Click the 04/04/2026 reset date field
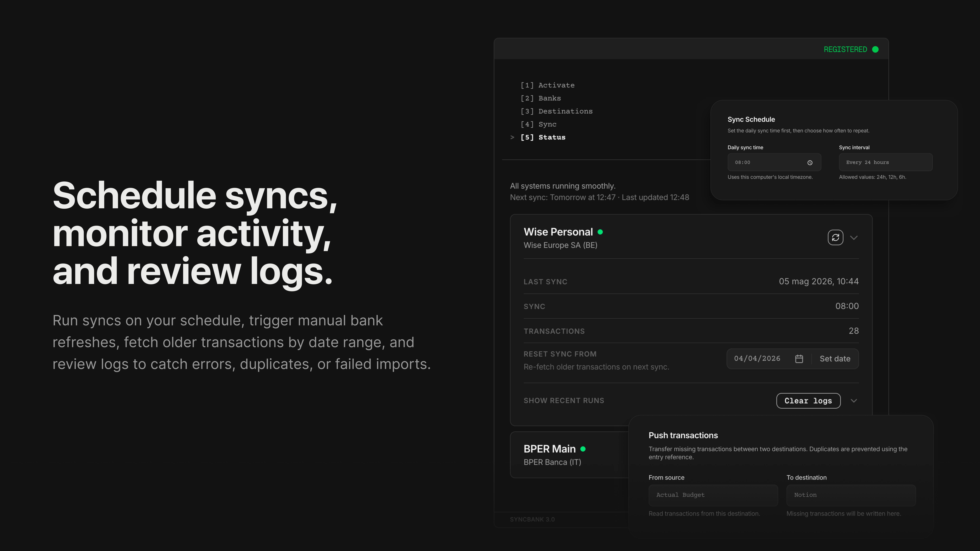The height and width of the screenshot is (551, 980). (x=757, y=359)
